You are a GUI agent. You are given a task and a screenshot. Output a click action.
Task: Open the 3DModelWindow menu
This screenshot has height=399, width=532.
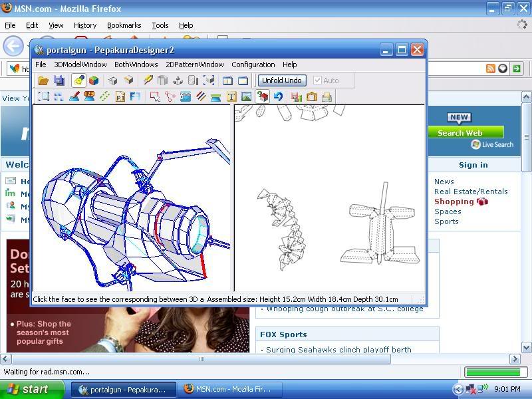(80, 65)
